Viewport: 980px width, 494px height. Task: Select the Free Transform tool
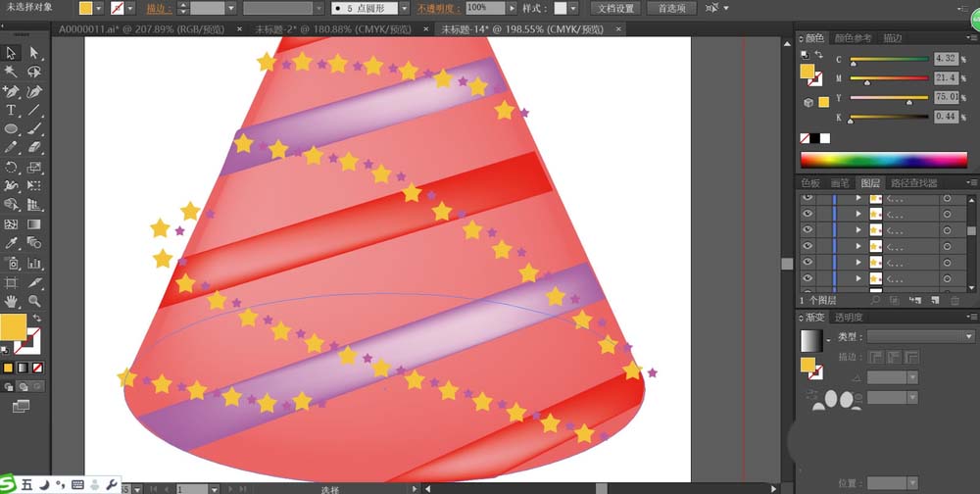tap(33, 185)
